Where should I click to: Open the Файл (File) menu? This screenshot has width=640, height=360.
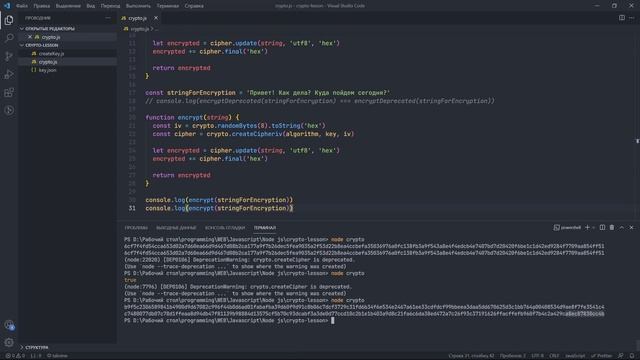pos(22,6)
